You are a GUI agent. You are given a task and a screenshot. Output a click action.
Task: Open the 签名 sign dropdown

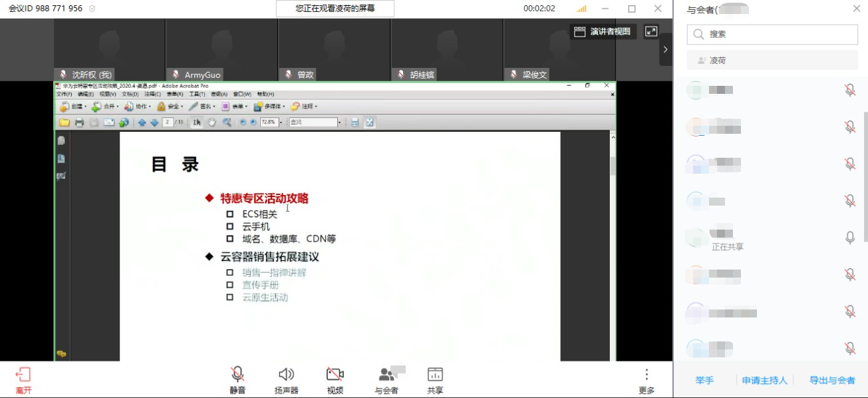pos(202,106)
